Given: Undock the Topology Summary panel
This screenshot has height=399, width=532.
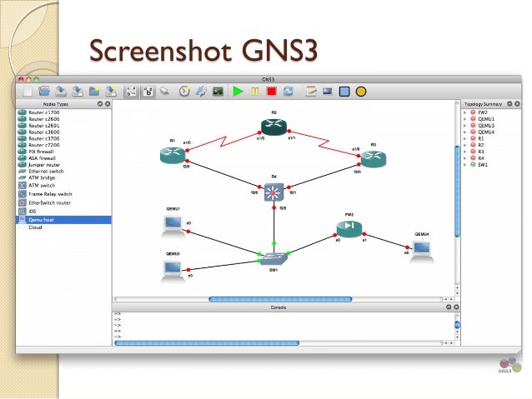Looking at the screenshot, I should pos(509,104).
